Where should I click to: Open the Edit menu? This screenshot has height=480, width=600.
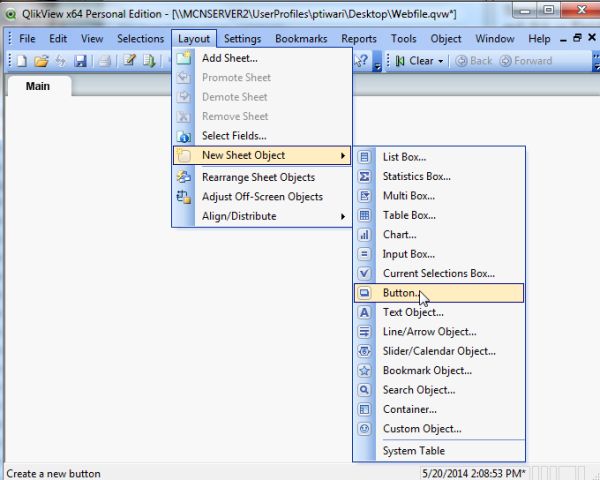pyautogui.click(x=58, y=39)
